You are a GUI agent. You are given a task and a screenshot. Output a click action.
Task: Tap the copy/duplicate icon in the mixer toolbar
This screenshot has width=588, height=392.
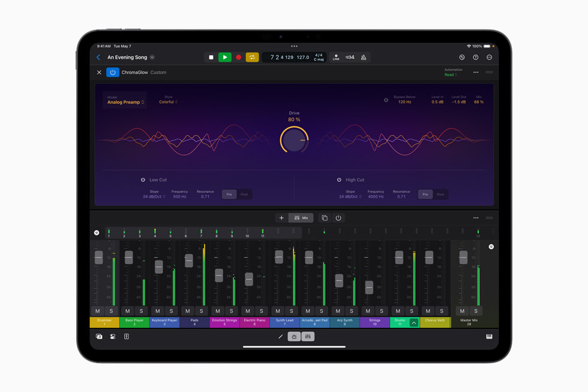(x=324, y=217)
